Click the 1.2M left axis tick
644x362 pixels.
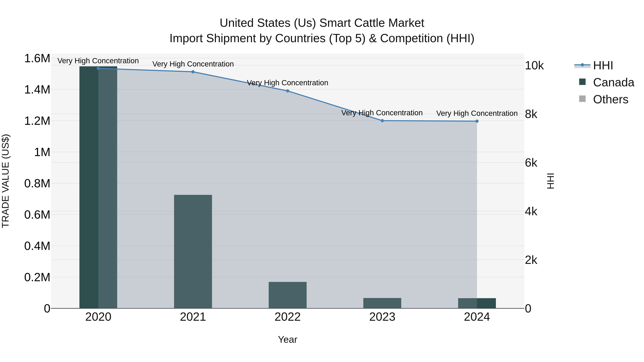pos(37,121)
